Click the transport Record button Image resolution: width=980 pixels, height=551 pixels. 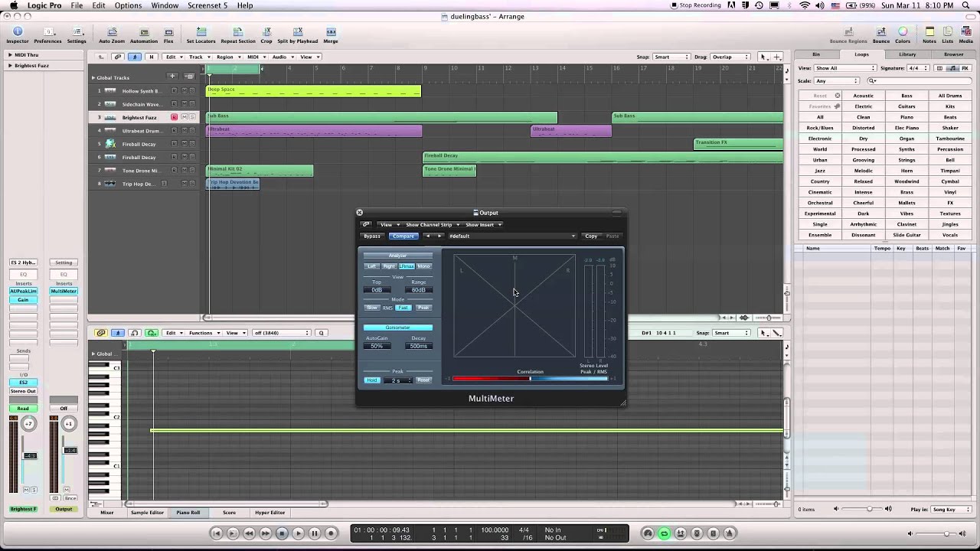[332, 533]
